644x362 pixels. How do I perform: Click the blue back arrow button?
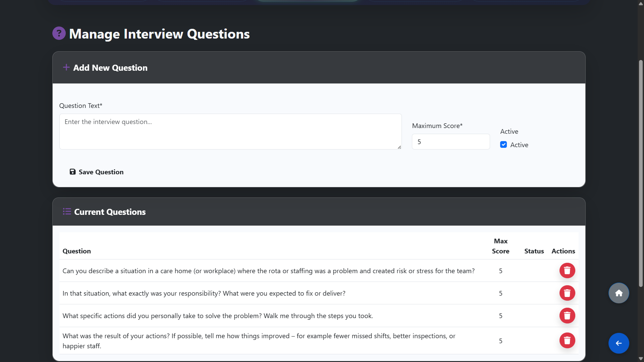pos(619,343)
